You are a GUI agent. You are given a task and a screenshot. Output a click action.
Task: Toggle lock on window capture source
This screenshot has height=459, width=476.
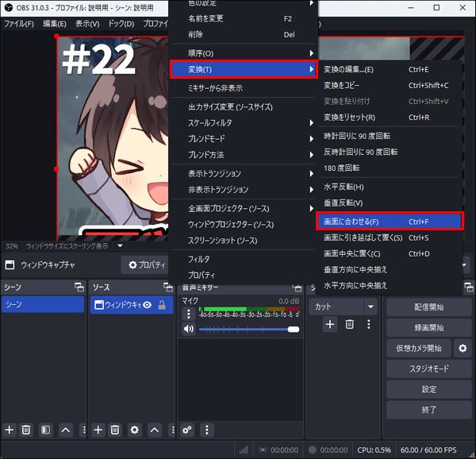(162, 305)
